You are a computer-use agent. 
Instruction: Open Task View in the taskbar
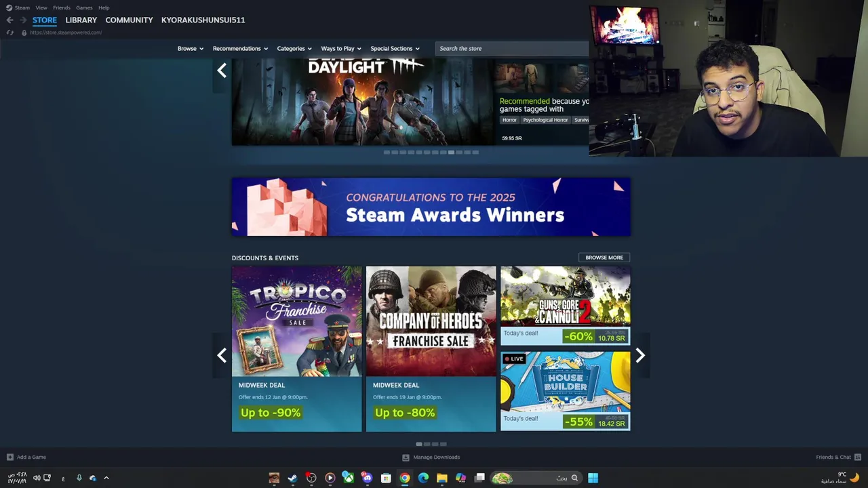coord(479,478)
